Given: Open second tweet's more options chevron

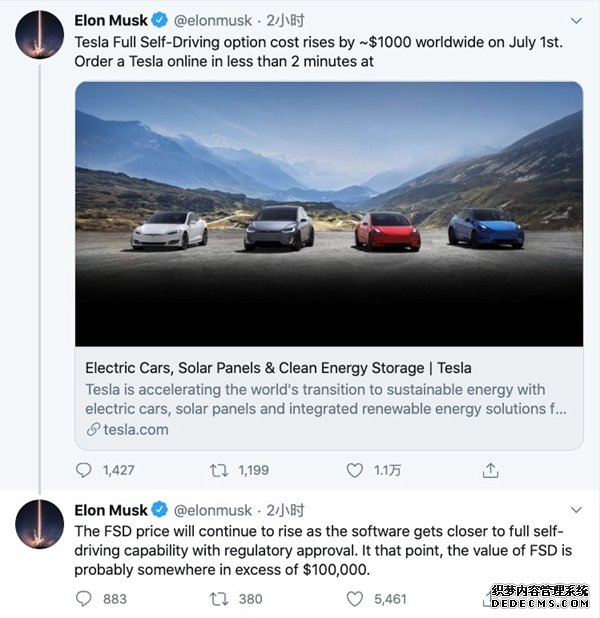Looking at the screenshot, I should click(x=576, y=510).
